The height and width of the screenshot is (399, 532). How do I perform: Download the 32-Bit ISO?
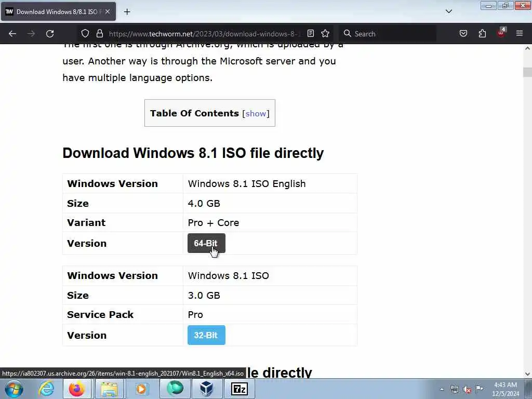click(206, 335)
